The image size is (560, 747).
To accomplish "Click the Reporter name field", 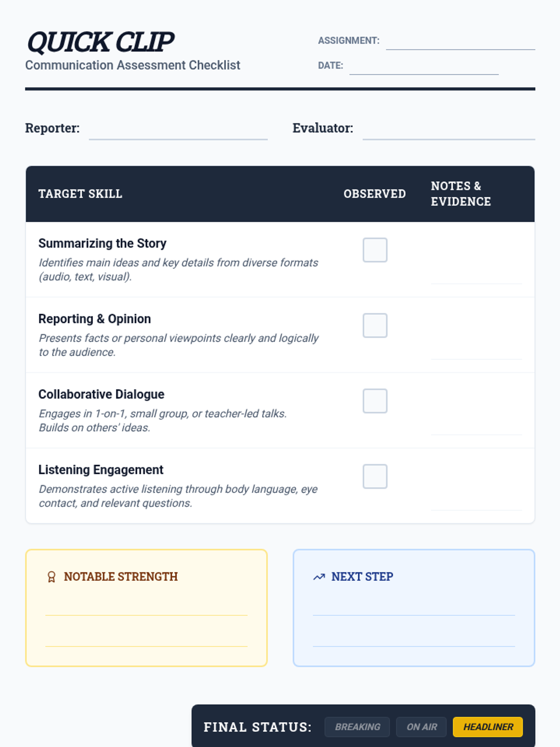I will (x=178, y=131).
